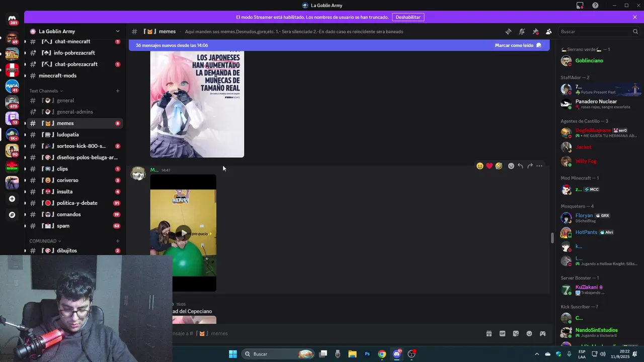This screenshot has height=362, width=644.
Task: Open the coriverso channel
Action: (74, 180)
